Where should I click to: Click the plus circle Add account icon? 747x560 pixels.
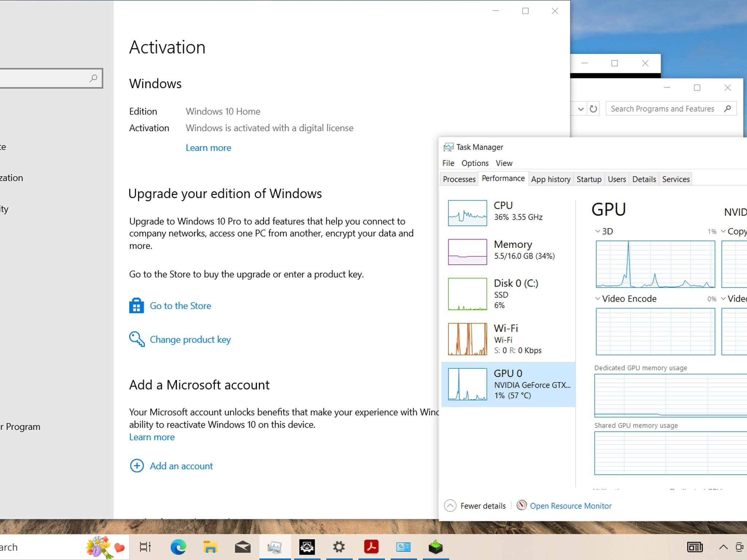coord(137,466)
